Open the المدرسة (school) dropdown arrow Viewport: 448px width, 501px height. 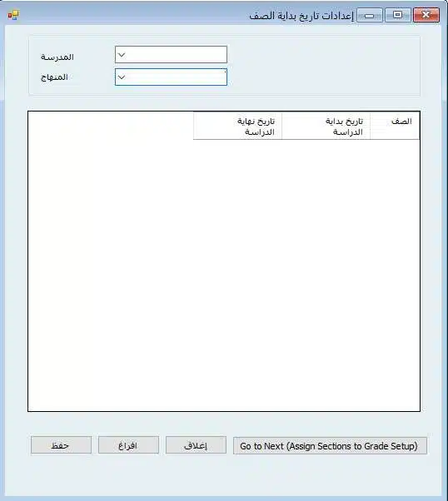(122, 55)
